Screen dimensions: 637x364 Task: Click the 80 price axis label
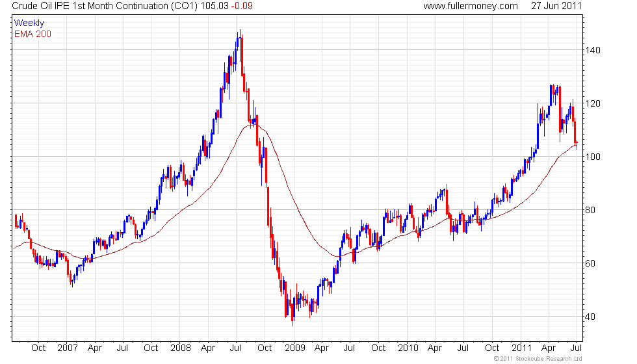coord(590,210)
